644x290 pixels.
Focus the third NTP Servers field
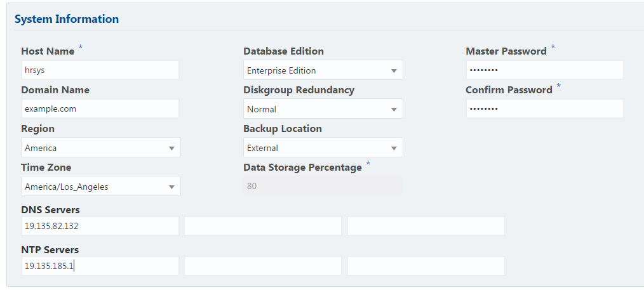[x=426, y=267]
